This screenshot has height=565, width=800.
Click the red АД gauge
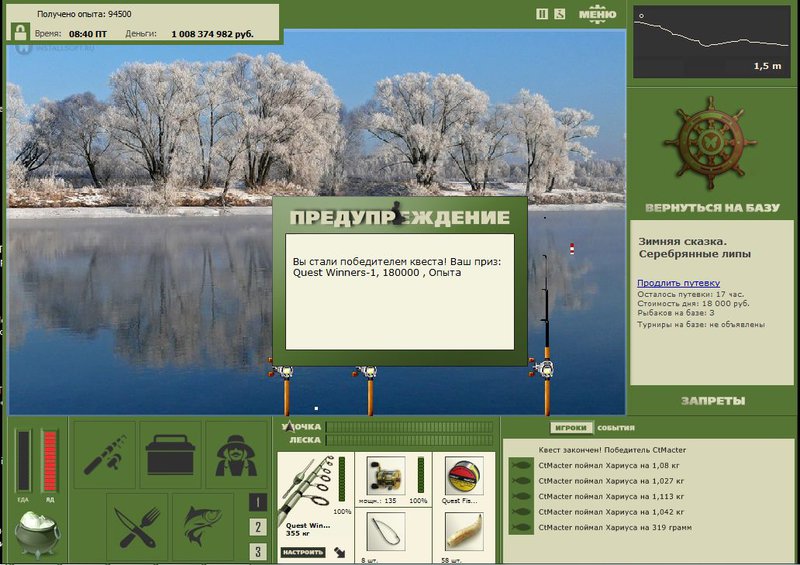(50, 461)
